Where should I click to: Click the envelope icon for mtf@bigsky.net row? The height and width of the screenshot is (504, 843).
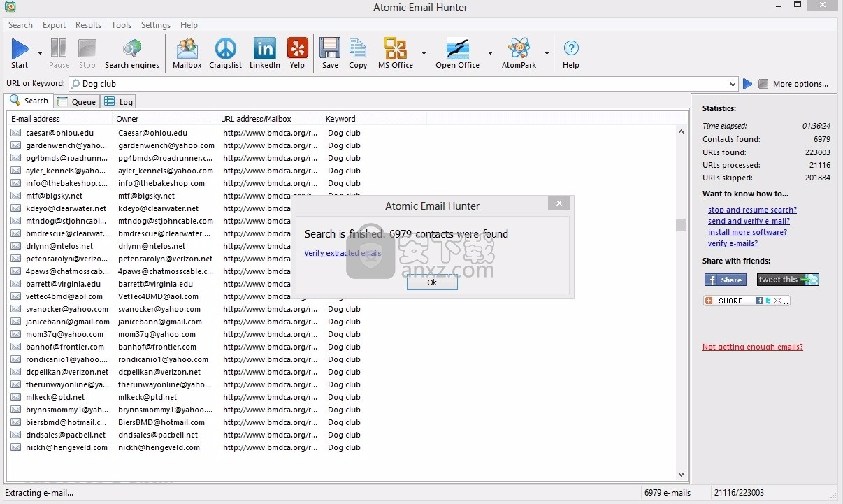[x=15, y=196]
